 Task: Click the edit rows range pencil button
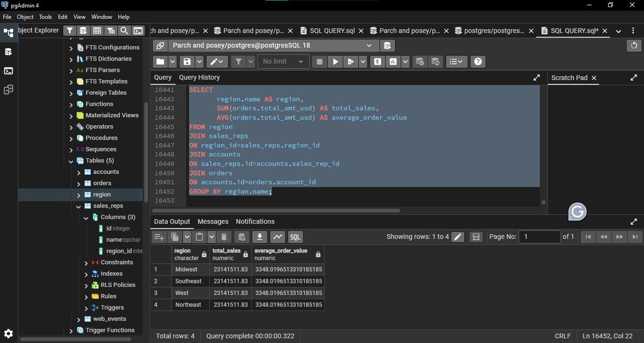tap(458, 236)
